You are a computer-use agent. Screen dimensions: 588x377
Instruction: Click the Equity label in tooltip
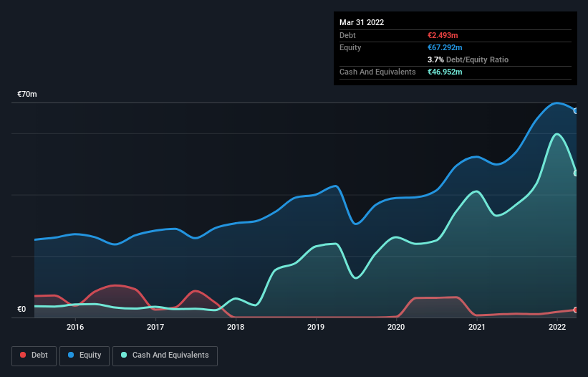(350, 47)
